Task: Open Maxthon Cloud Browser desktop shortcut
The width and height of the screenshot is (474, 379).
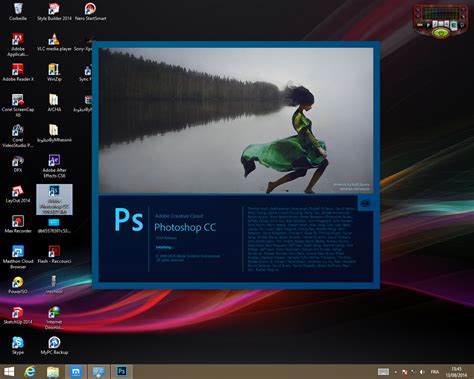Action: pos(18,257)
